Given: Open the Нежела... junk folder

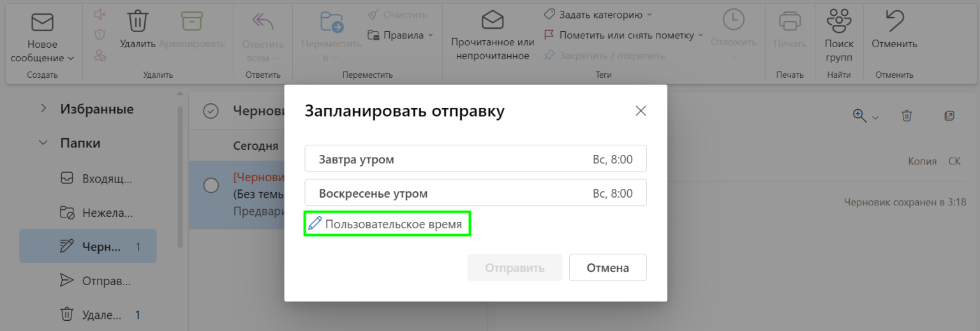Looking at the screenshot, I should point(87,212).
